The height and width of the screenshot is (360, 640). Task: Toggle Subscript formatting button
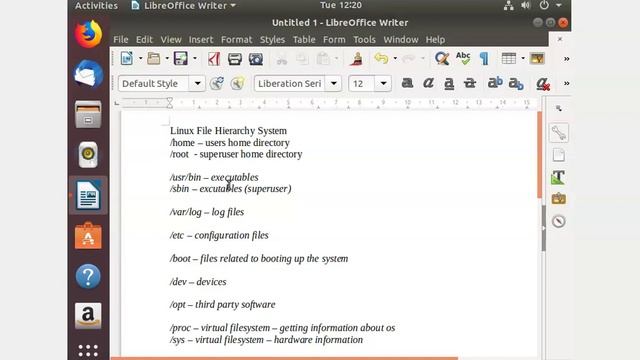516,84
